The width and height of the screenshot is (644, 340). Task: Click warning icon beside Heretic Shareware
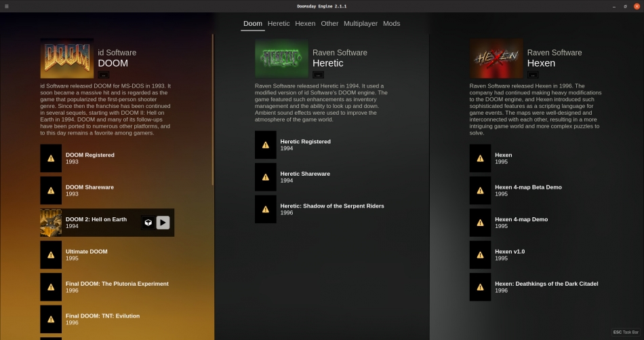point(266,176)
